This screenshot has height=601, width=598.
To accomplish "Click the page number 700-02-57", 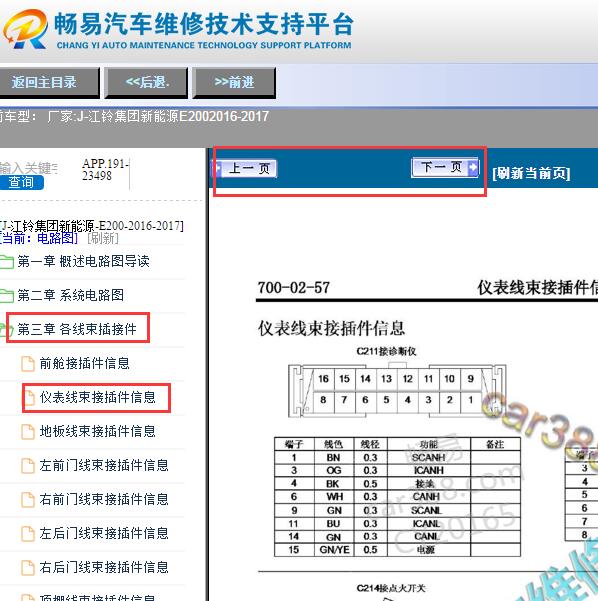I will click(x=294, y=288).
